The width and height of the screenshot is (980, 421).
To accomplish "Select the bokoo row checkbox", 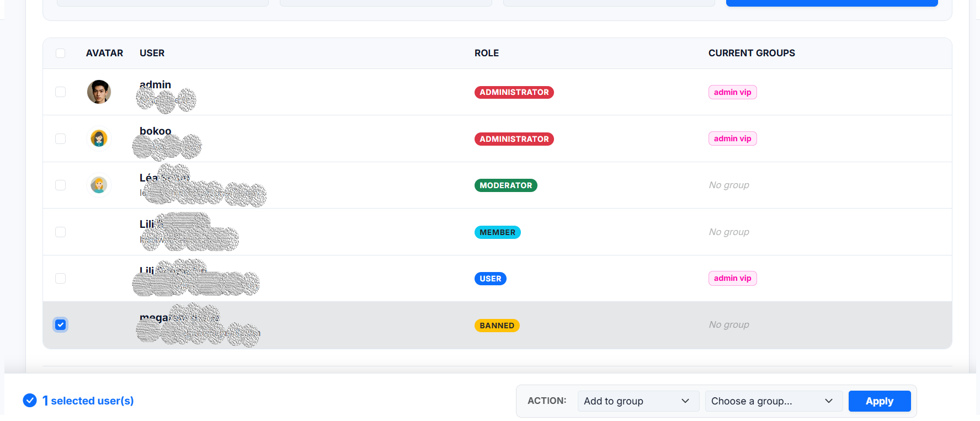I will pos(61,138).
